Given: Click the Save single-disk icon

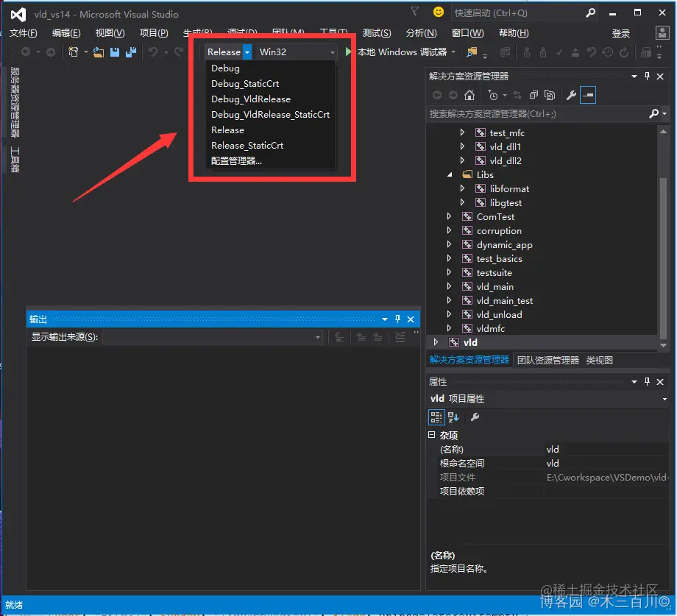Looking at the screenshot, I should coord(114,52).
